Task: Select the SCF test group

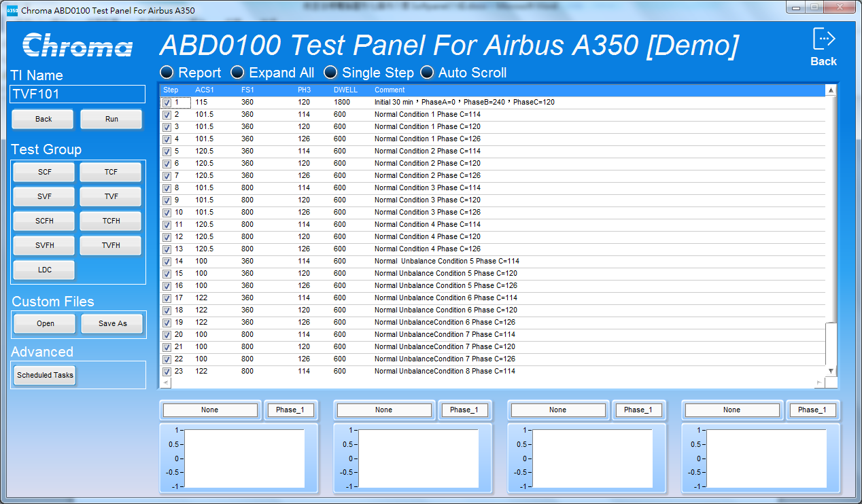Action: (x=44, y=172)
